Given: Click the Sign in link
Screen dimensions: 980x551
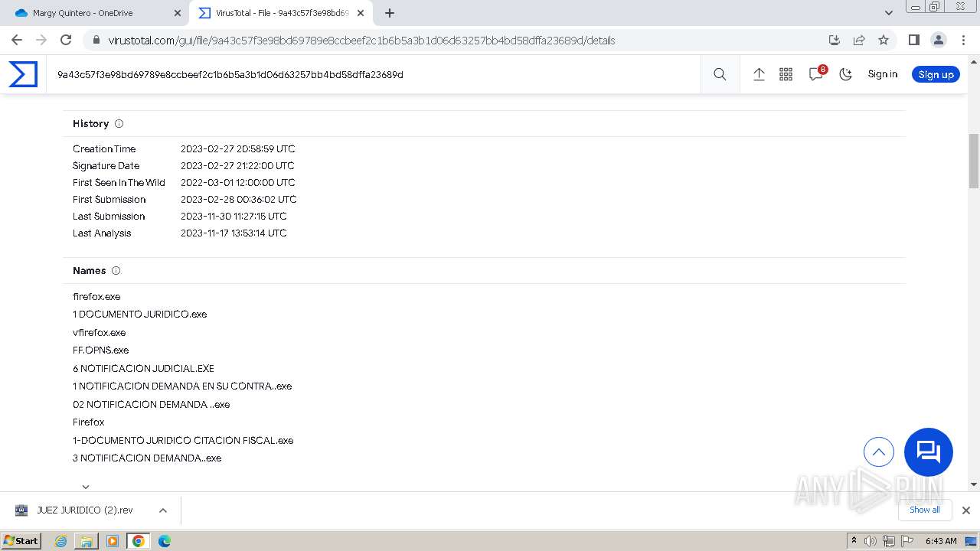Looking at the screenshot, I should click(882, 74).
